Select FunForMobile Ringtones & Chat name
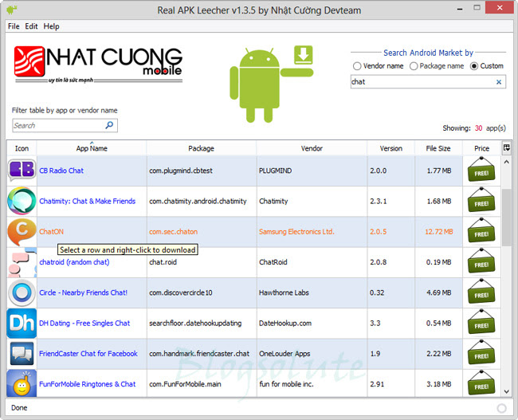This screenshot has height=420, width=518. [87, 384]
